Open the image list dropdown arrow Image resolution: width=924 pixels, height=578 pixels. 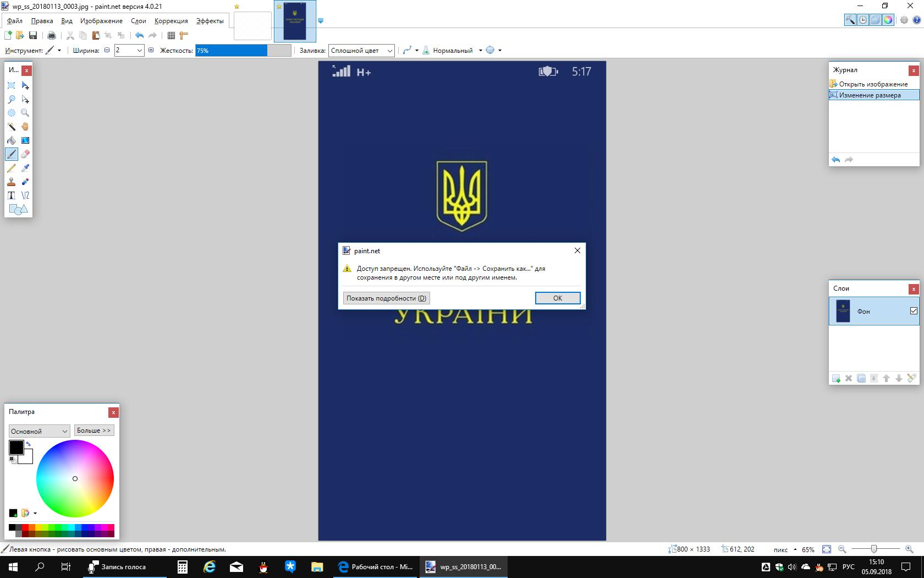coord(321,21)
